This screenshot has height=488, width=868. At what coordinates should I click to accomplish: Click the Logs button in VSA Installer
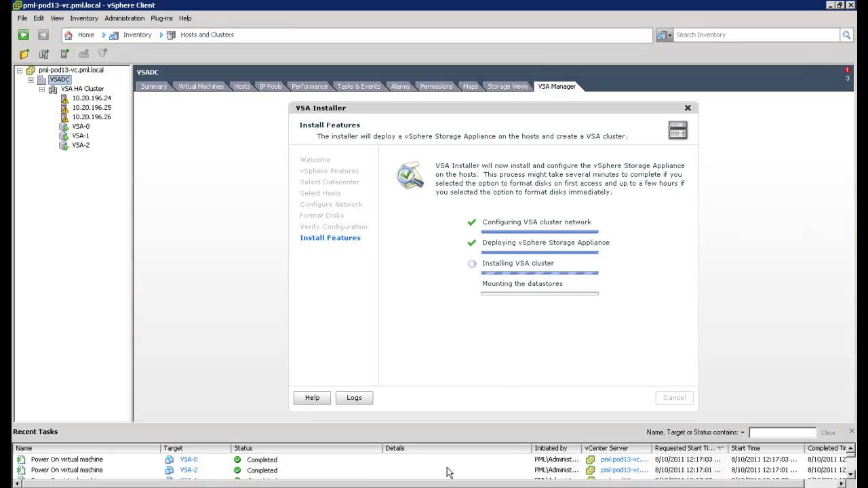[x=354, y=398]
